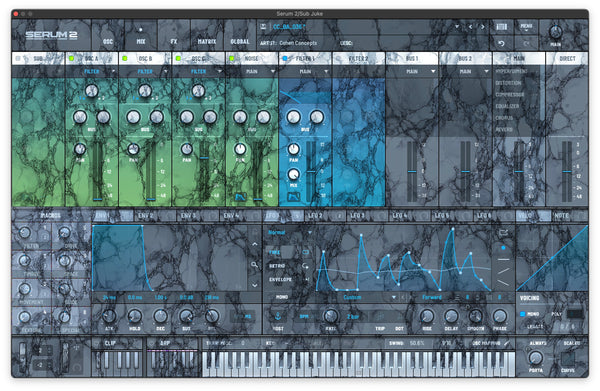Click the OSC MAPPING edit pencil icon
Image resolution: width=600 pixels, height=391 pixels.
tap(507, 343)
